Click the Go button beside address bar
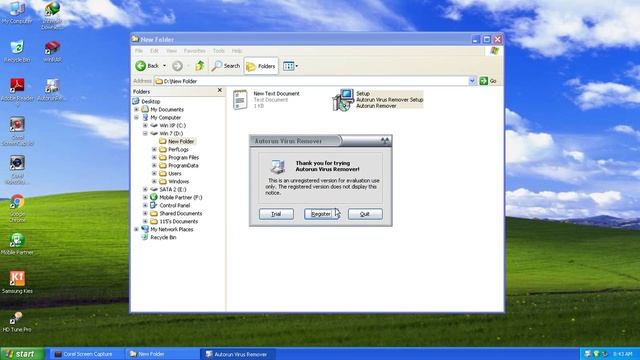 point(488,81)
